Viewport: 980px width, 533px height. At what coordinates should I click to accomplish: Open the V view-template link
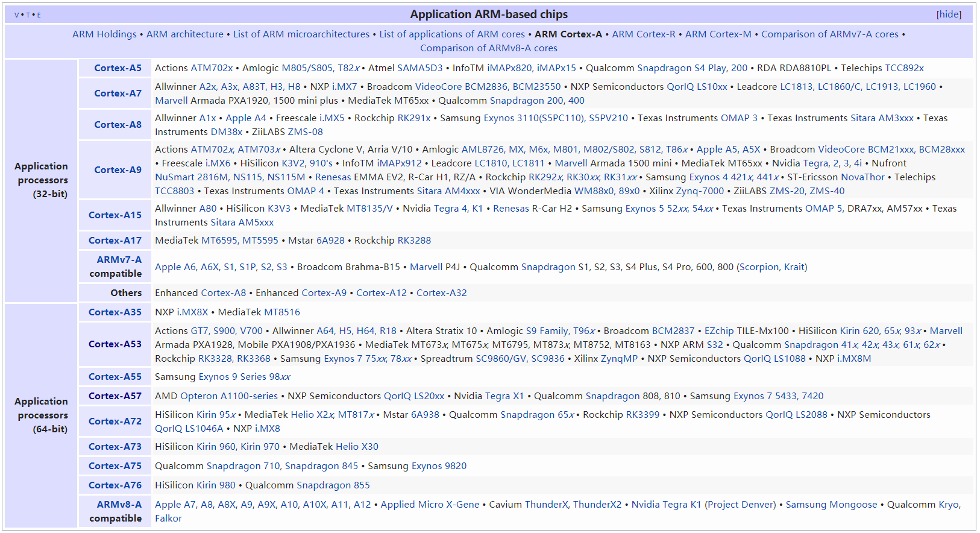[x=16, y=15]
